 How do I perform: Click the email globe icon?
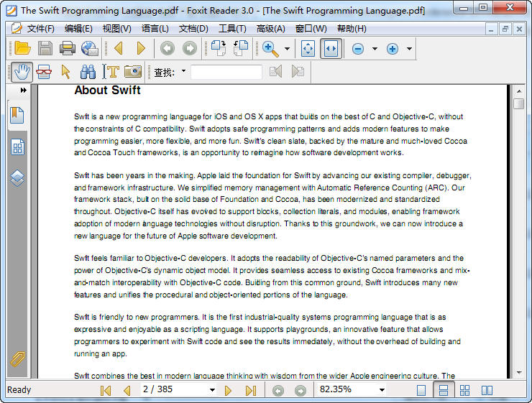pyautogui.click(x=90, y=48)
